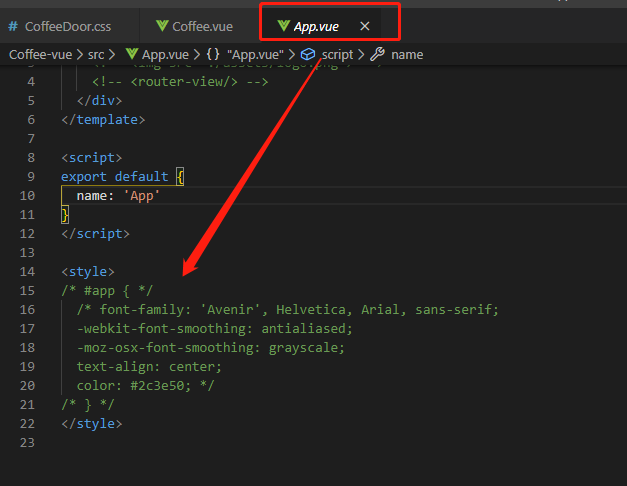Viewport: 627px width, 486px height.
Task: Open the script breadcrumb segment
Action: pyautogui.click(x=337, y=54)
